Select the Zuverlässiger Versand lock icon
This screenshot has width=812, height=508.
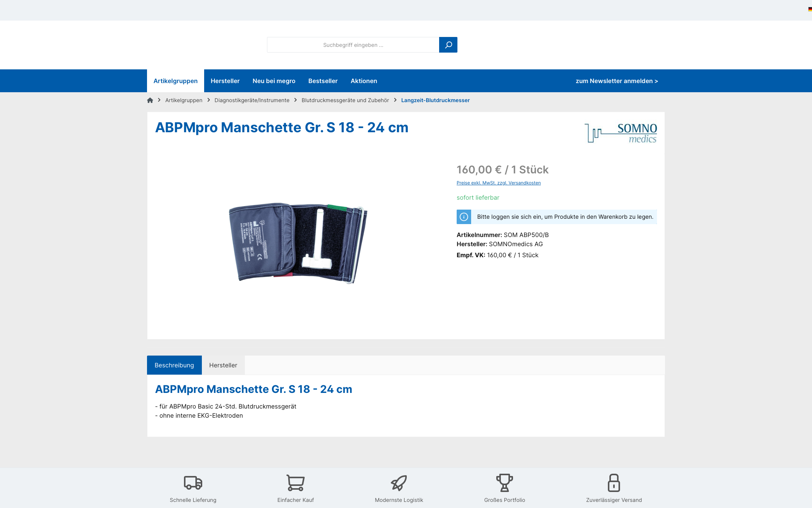[x=614, y=483]
